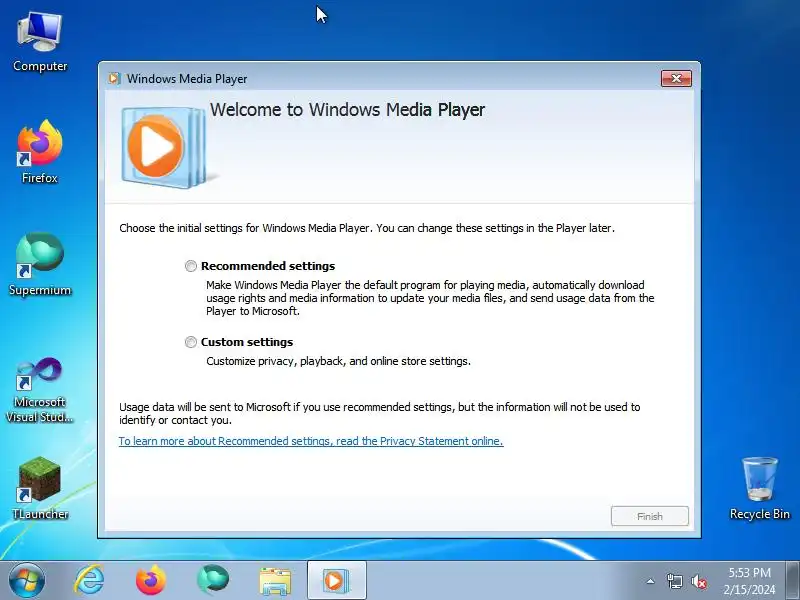
Task: Open the Computer desktop icon
Action: 40,43
